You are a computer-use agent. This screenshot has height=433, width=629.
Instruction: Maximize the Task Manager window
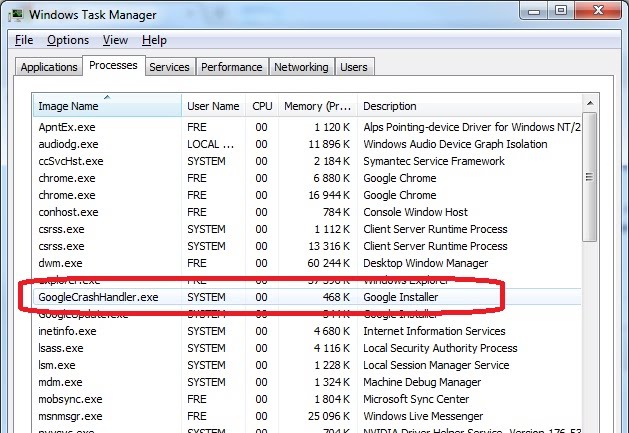coord(561,11)
